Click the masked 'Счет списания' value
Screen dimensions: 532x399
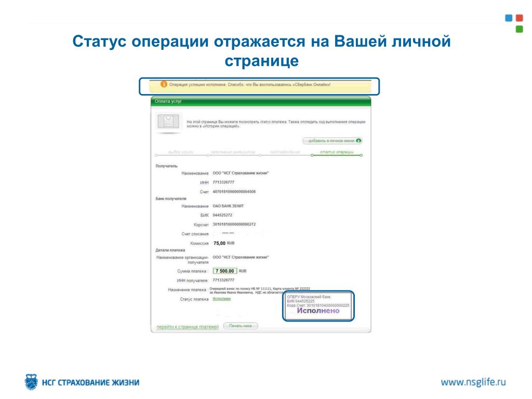[x=228, y=233]
